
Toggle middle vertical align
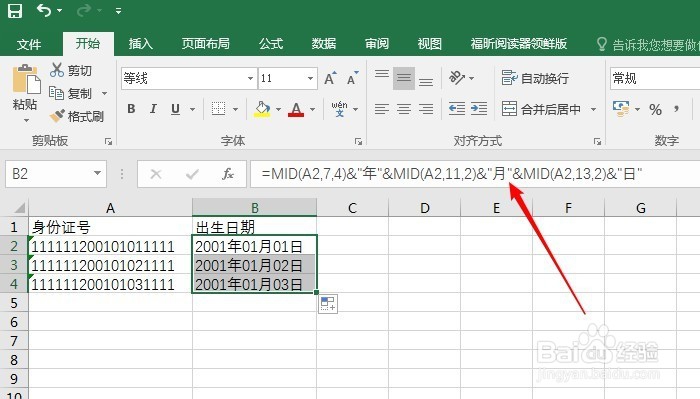coord(404,78)
